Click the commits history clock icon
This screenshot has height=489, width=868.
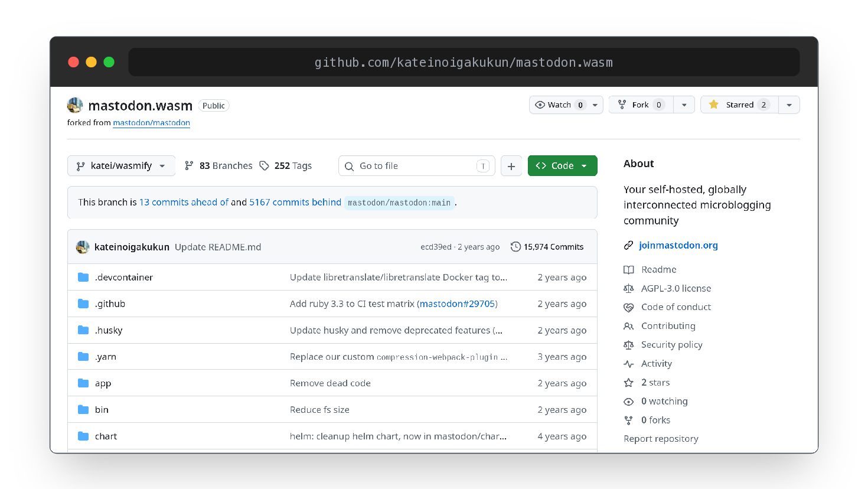(x=515, y=247)
